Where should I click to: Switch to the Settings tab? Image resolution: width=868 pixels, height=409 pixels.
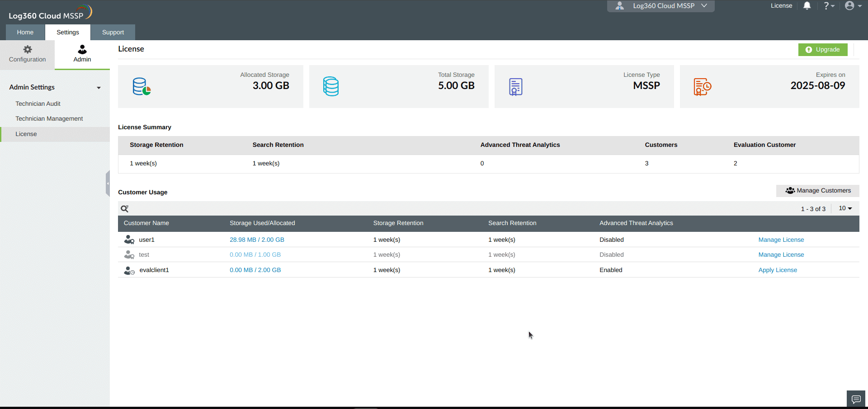[68, 32]
